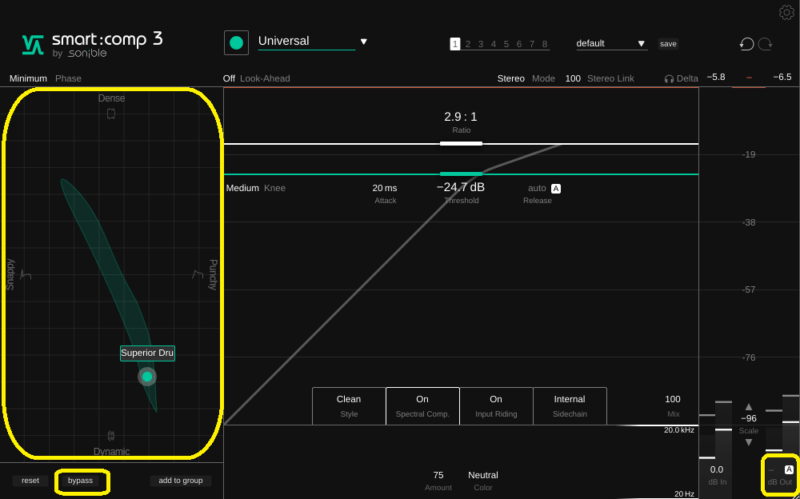
Task: Click the Dense icon atop the style pad
Action: click(x=111, y=114)
